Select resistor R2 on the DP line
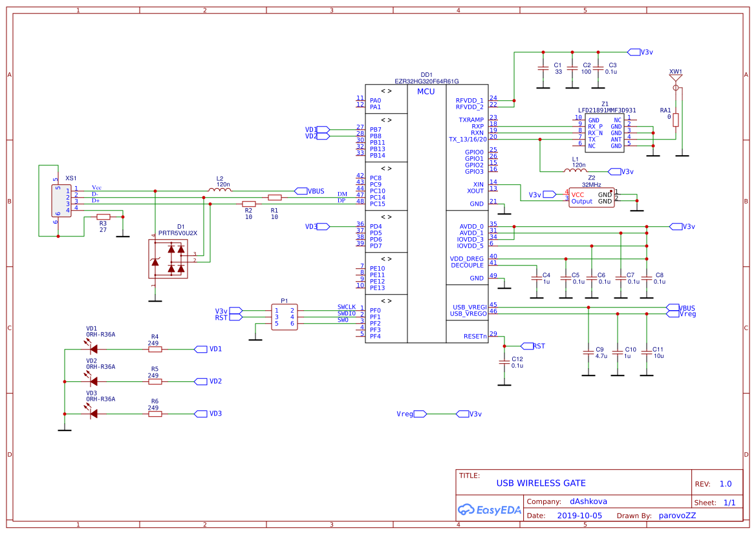The height and width of the screenshot is (535, 756). tap(249, 204)
